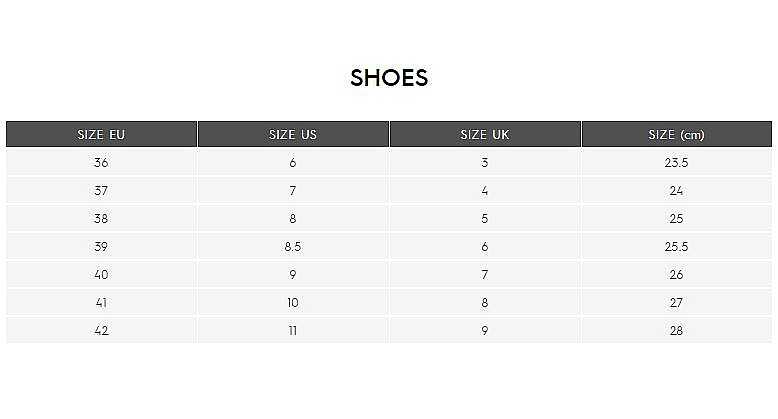The image size is (778, 419).
Task: Select EU size 40 cell
Action: (101, 274)
